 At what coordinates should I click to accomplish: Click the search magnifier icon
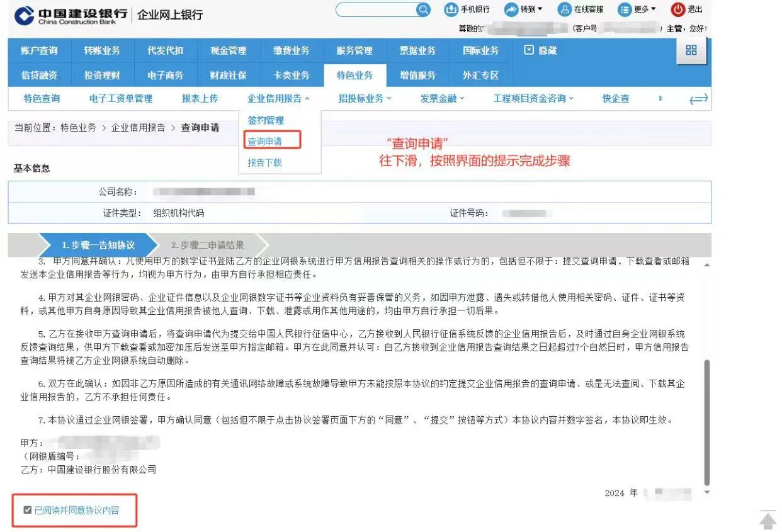tap(424, 9)
